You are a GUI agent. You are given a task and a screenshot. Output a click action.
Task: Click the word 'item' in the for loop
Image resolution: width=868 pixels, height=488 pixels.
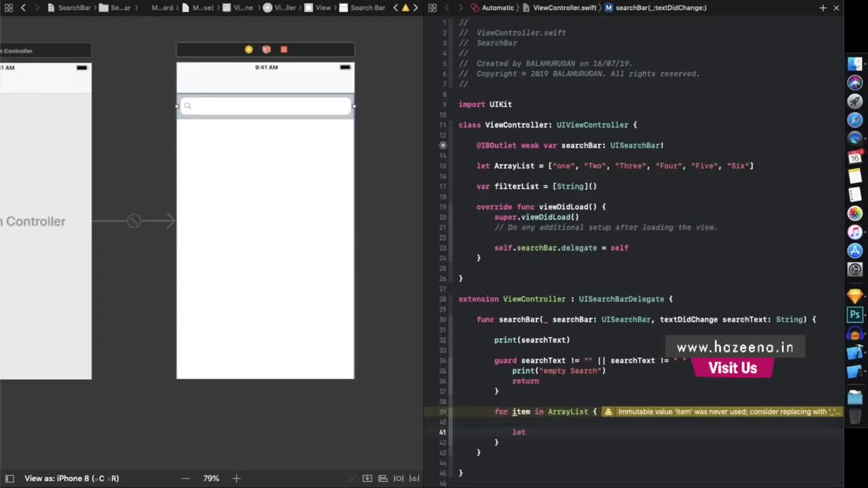tap(521, 411)
